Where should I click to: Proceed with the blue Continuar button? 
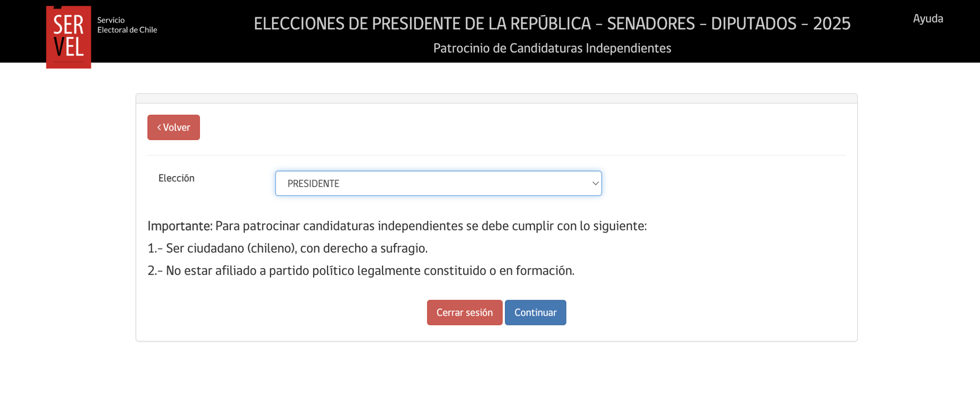tap(535, 312)
